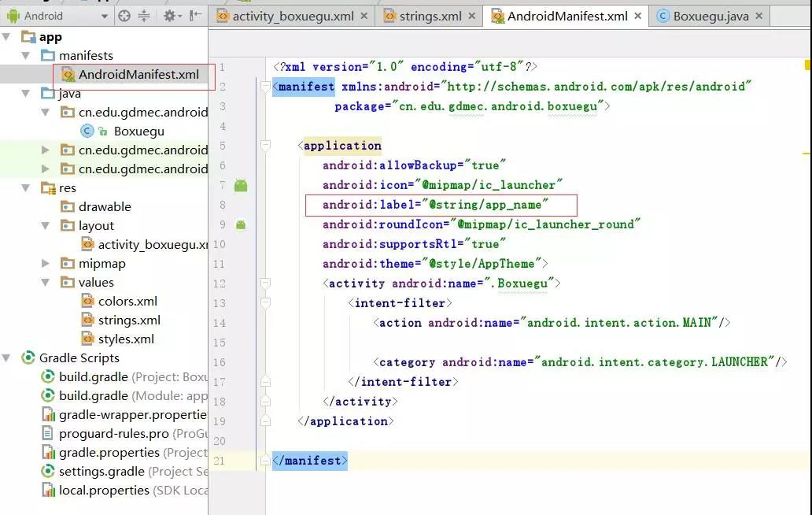Select the Boxuegu class in the tree

[138, 131]
